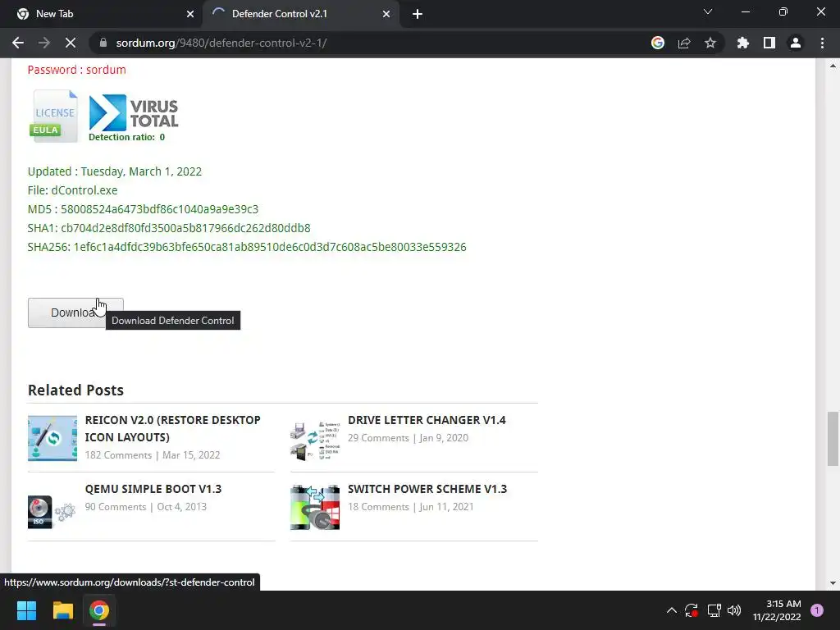The image size is (840, 630).
Task: Click the scrollbar up arrow
Action: (833, 66)
